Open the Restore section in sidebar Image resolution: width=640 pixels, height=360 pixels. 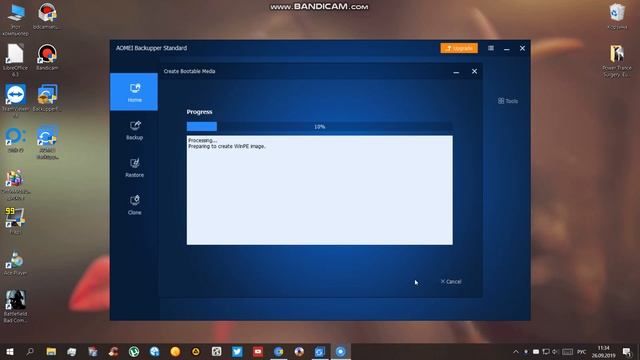tap(134, 168)
